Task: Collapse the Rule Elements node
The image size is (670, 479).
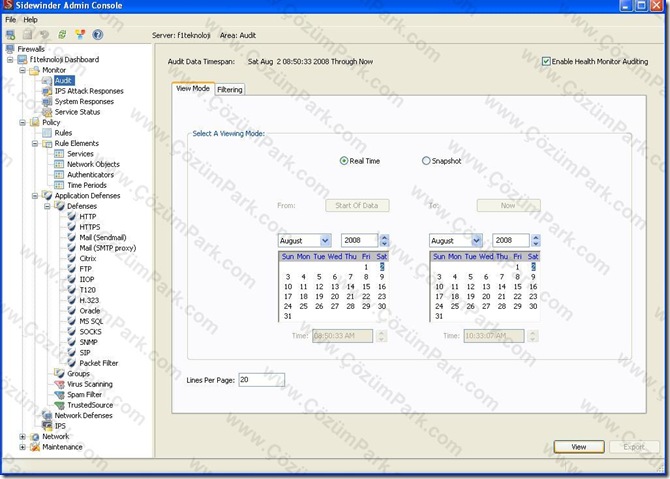Action: click(35, 144)
